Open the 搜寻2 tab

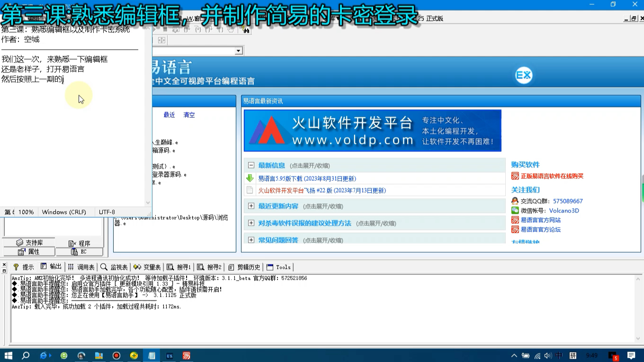click(x=209, y=267)
